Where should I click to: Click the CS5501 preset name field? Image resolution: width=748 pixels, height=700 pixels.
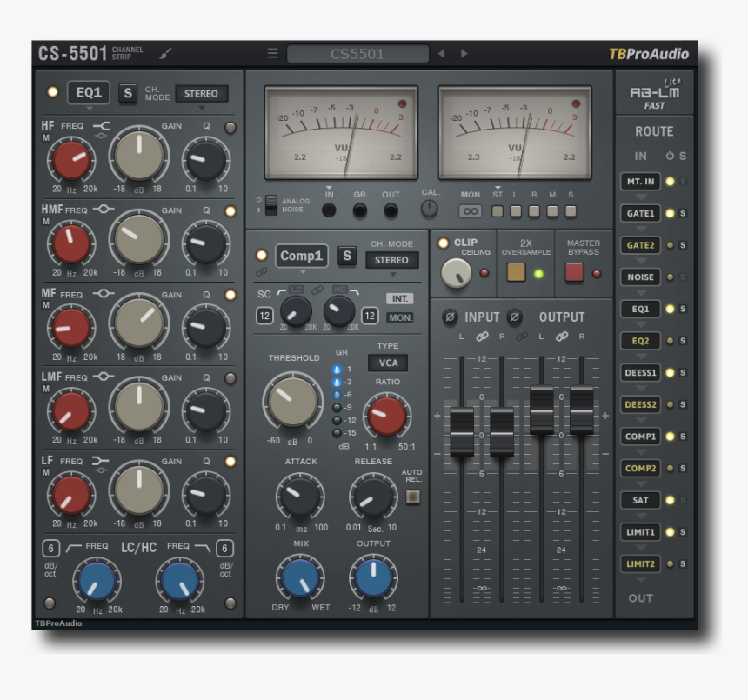(357, 53)
